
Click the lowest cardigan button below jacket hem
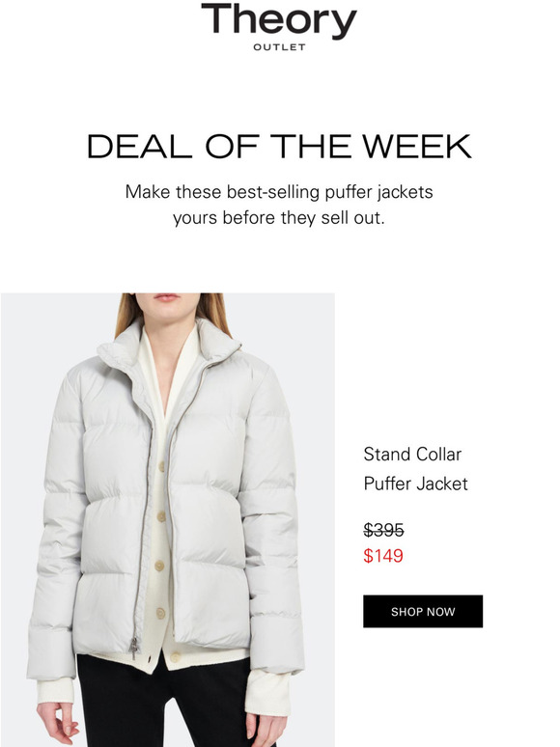[176, 658]
